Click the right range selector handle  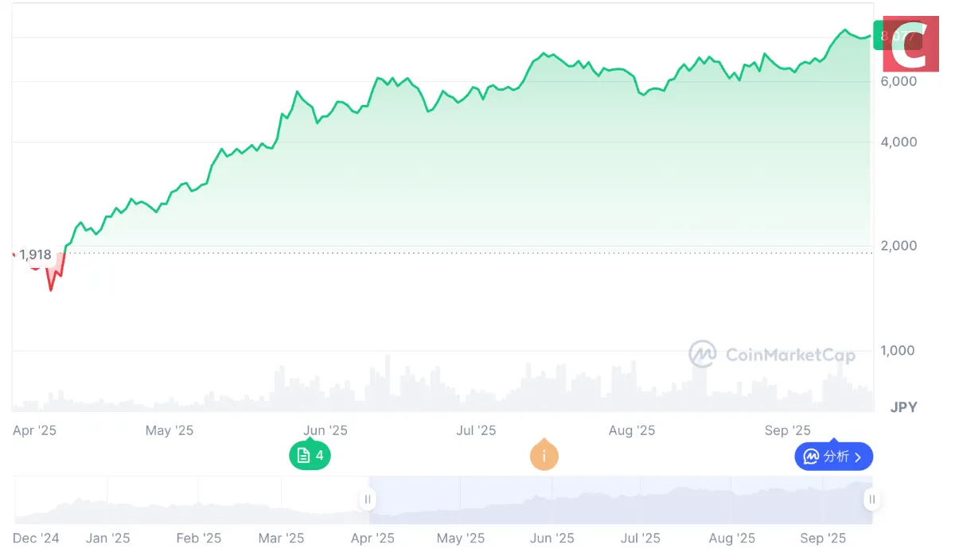871,500
